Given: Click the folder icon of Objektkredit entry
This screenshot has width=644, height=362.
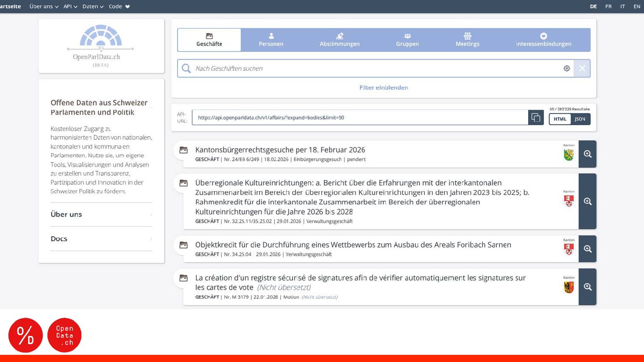Looking at the screenshot, I should 183,245.
